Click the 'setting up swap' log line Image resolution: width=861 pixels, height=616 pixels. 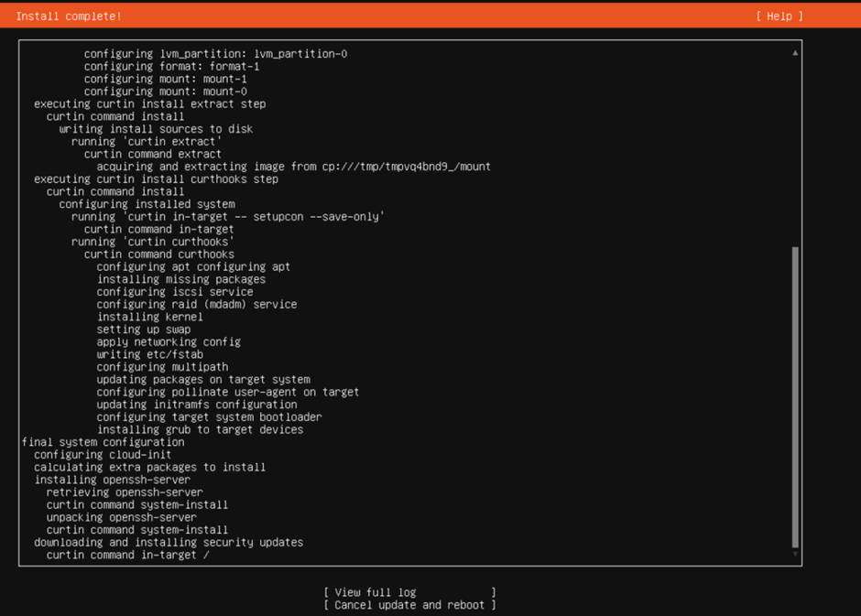[144, 330]
